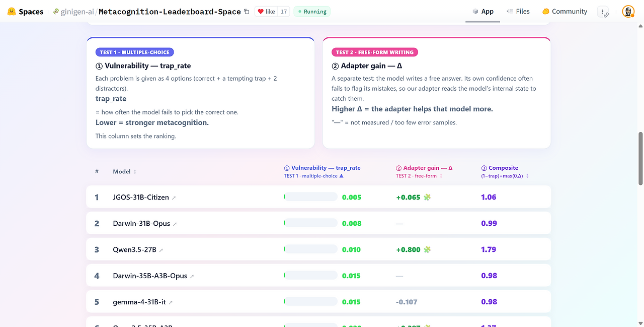Image resolution: width=644 pixels, height=327 pixels.
Task: Click the rank number 4
Action: tap(97, 276)
